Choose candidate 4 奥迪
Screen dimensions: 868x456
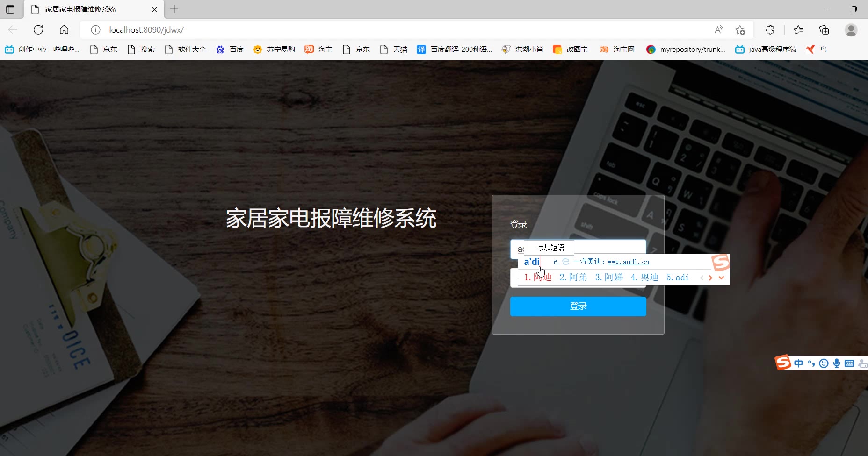pos(644,278)
